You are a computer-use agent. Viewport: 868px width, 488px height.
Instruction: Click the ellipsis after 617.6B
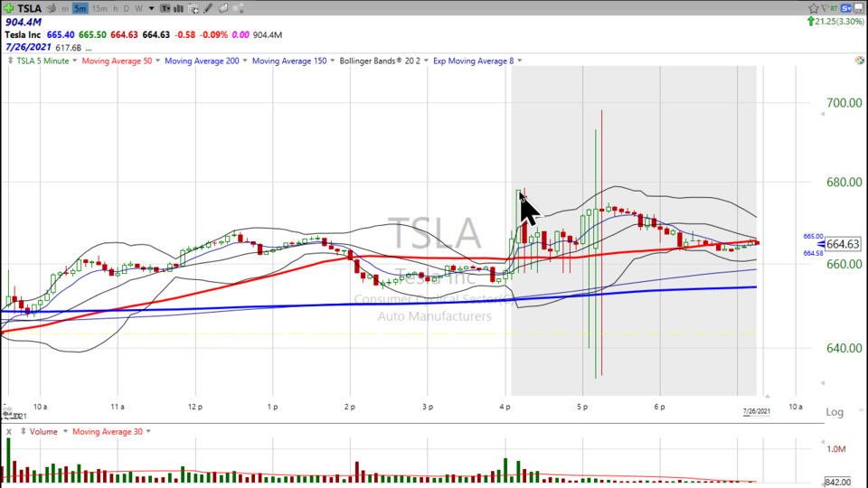[x=89, y=49]
